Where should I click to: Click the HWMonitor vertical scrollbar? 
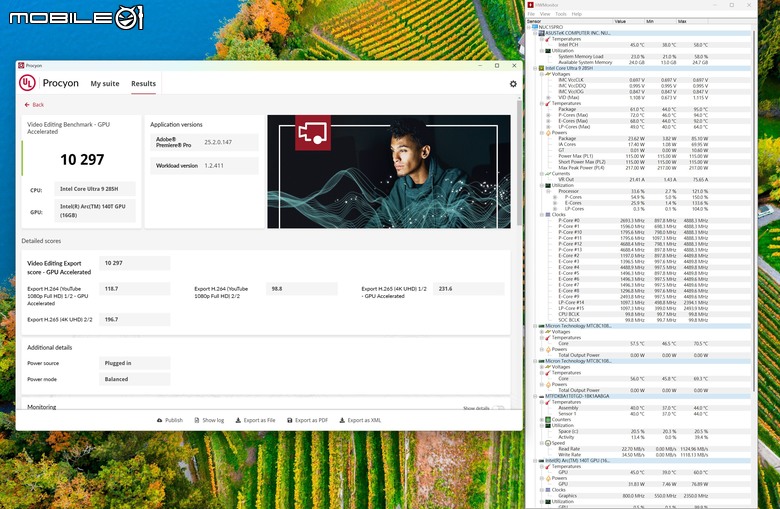click(754, 211)
